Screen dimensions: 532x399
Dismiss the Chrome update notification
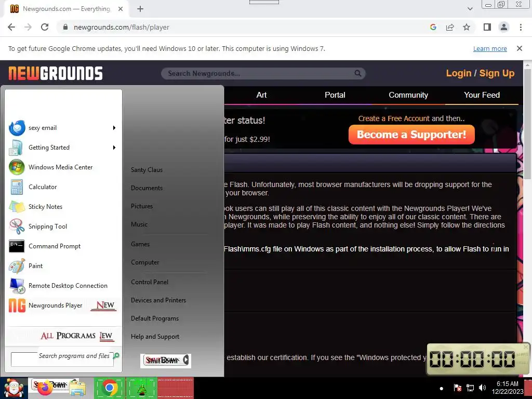pyautogui.click(x=520, y=48)
